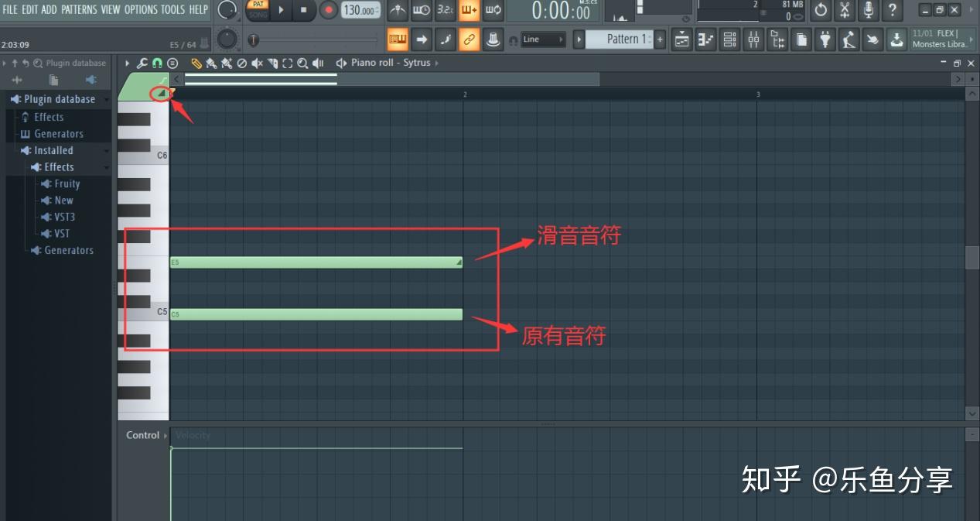Adjust the main volume knob
The height and width of the screenshot is (521, 980).
tap(227, 10)
